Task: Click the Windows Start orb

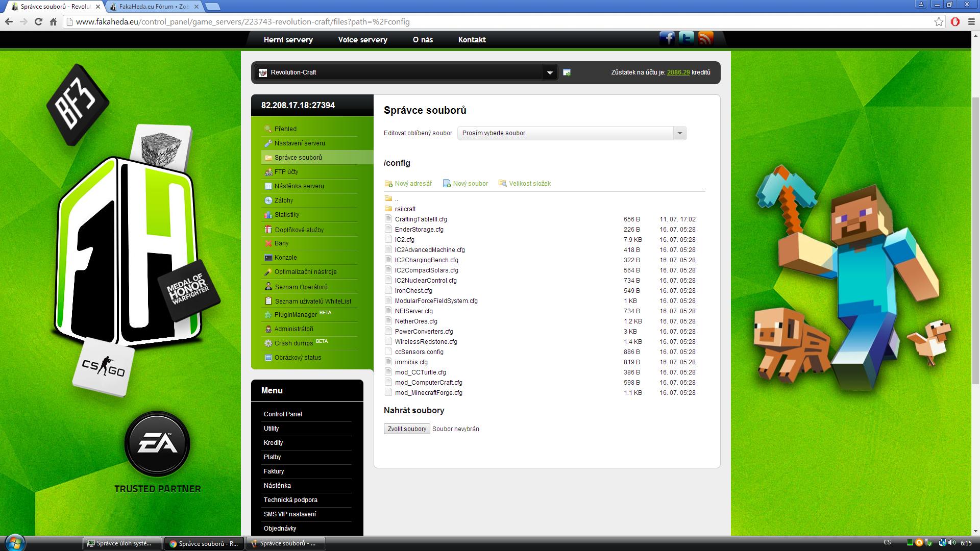Action: 14,543
